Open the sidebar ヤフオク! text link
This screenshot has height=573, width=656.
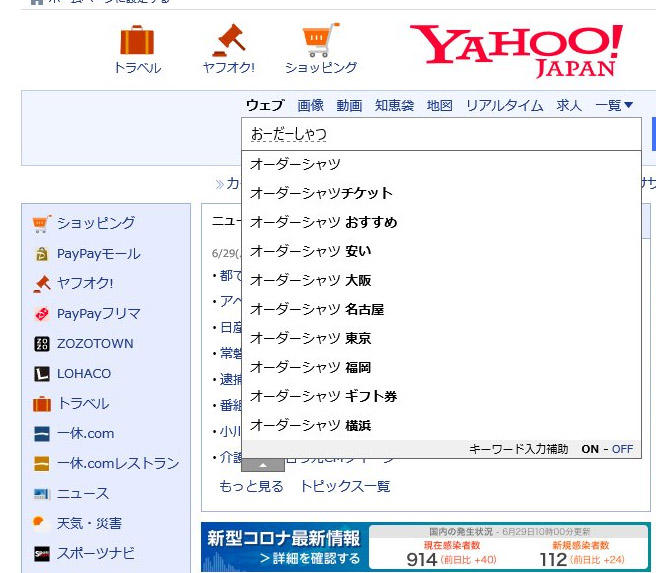[85, 284]
